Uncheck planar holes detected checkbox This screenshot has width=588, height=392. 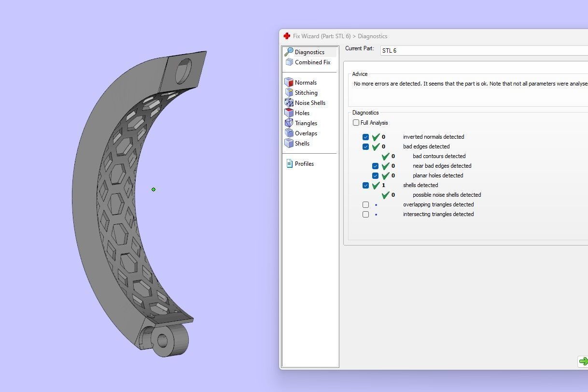(375, 175)
